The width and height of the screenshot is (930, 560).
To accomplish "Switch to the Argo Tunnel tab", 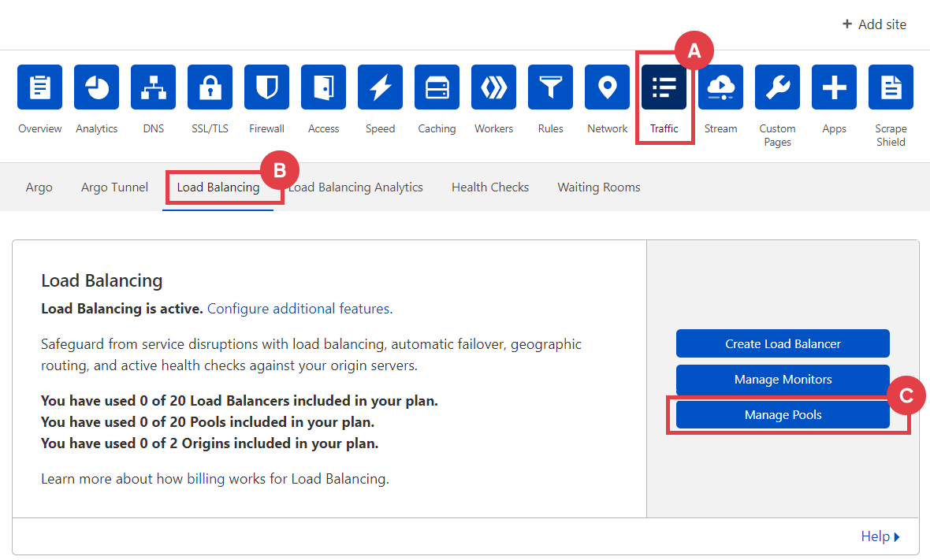I will 114,187.
